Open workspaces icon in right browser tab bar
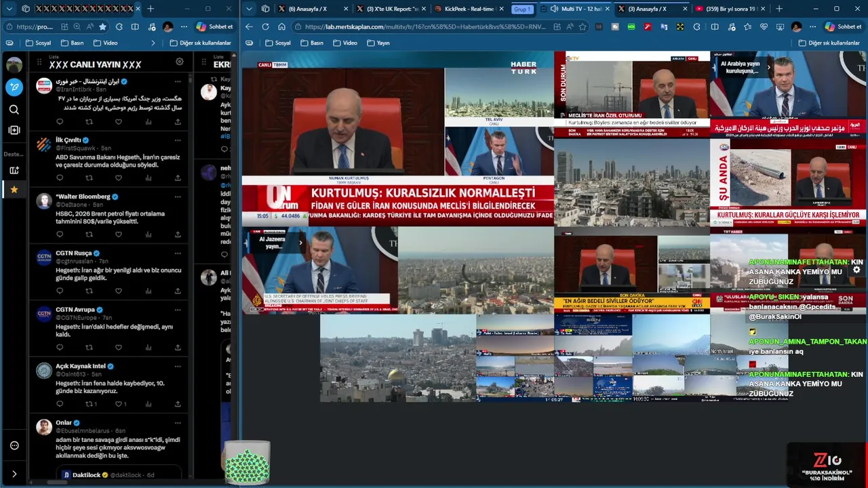 pos(266,9)
